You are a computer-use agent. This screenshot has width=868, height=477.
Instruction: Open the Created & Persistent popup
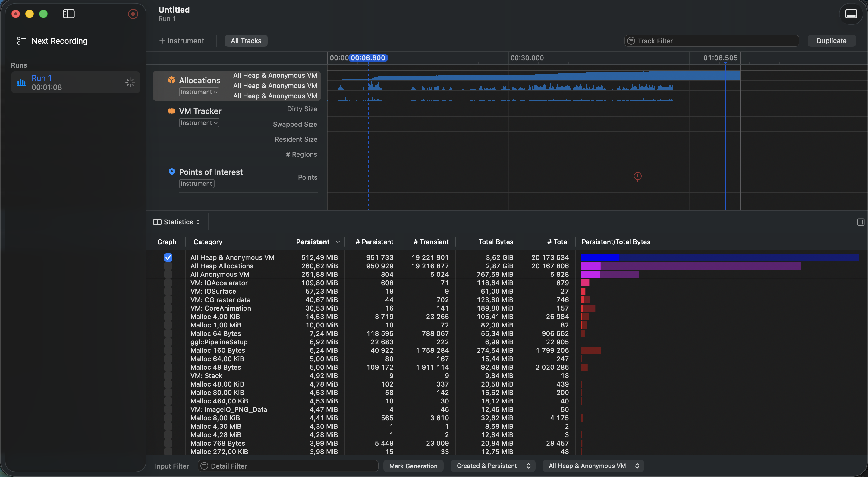pos(493,466)
